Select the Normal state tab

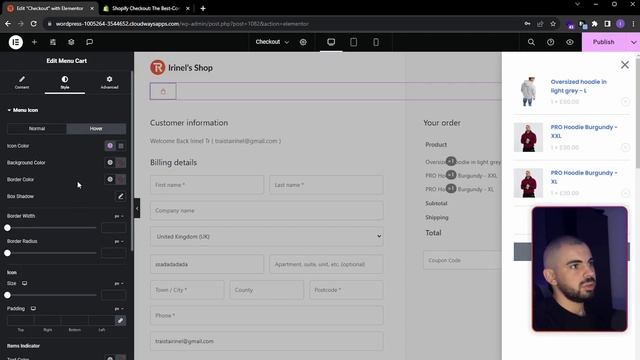click(37, 129)
